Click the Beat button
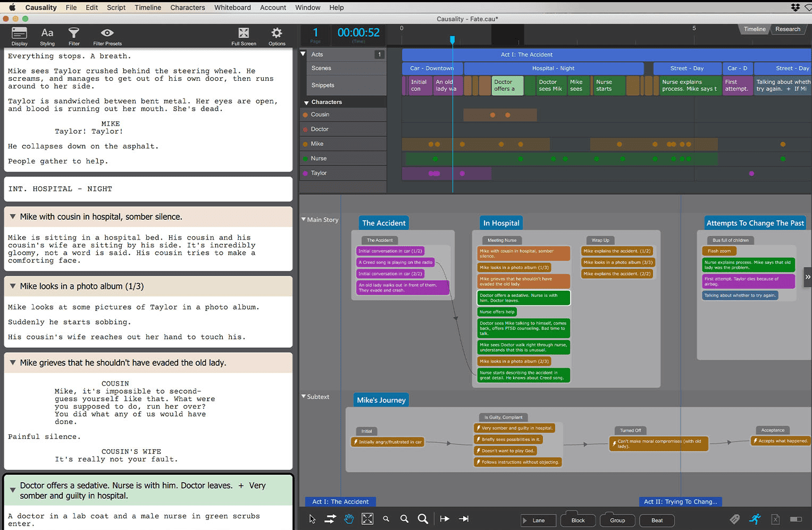Screen dimensions: 812x530 [x=657, y=520]
